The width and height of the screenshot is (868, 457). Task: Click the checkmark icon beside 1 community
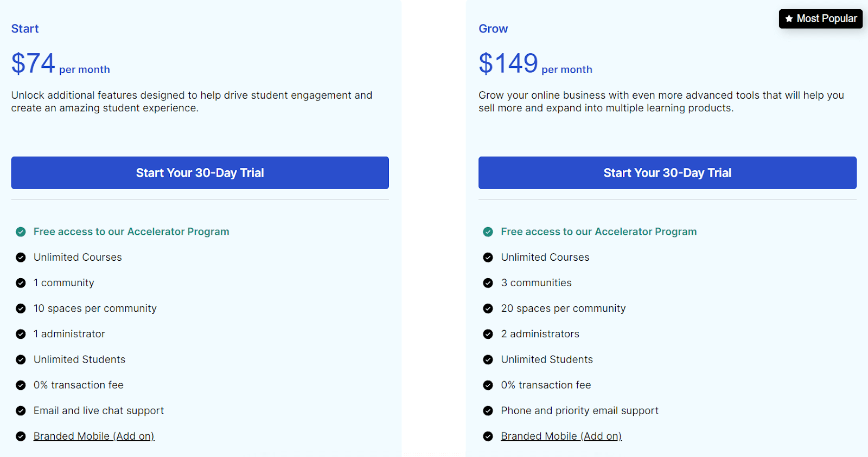[21, 282]
